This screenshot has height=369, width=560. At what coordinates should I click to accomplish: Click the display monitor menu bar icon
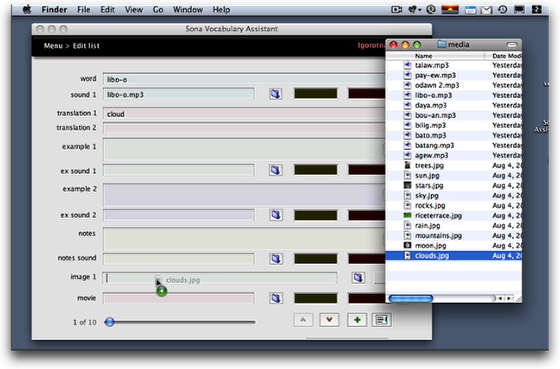tap(519, 10)
